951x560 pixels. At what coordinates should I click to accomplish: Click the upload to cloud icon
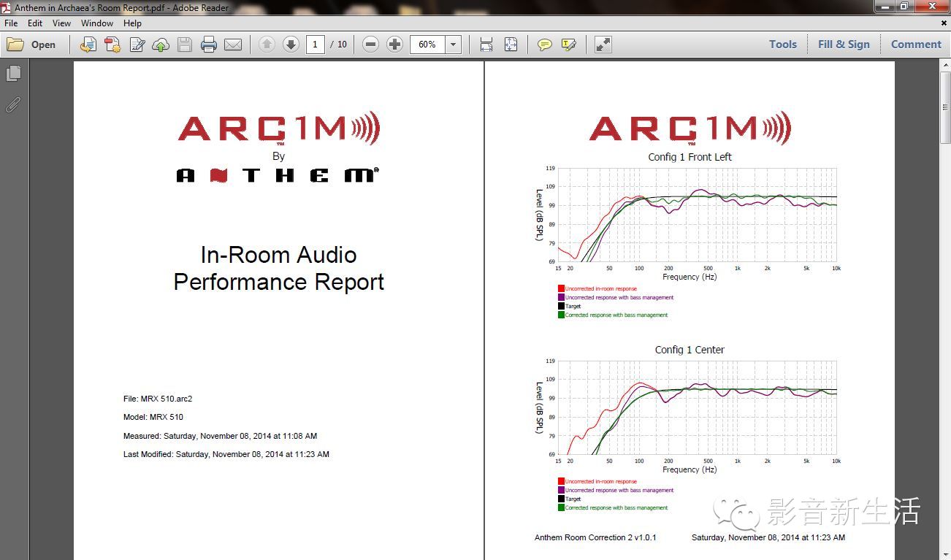161,45
